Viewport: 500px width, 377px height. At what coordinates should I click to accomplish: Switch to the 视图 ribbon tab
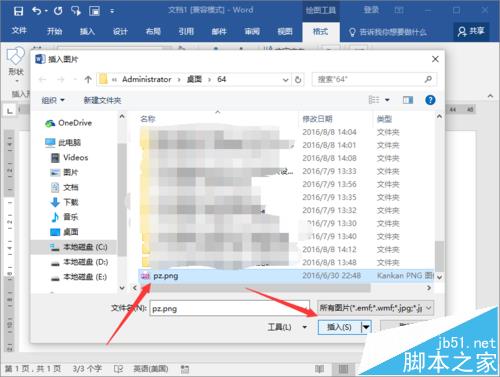pyautogui.click(x=285, y=31)
